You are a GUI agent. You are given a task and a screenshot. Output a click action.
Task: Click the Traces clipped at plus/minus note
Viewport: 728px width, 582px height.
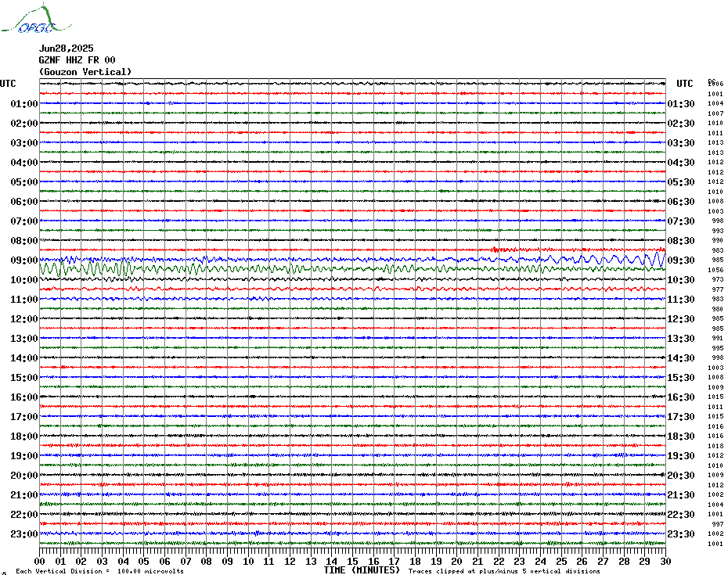coord(504,571)
